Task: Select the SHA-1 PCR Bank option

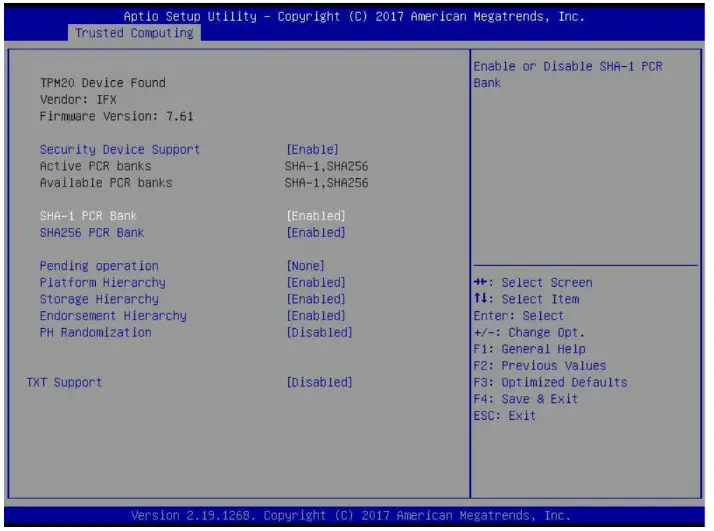Action: click(x=88, y=216)
